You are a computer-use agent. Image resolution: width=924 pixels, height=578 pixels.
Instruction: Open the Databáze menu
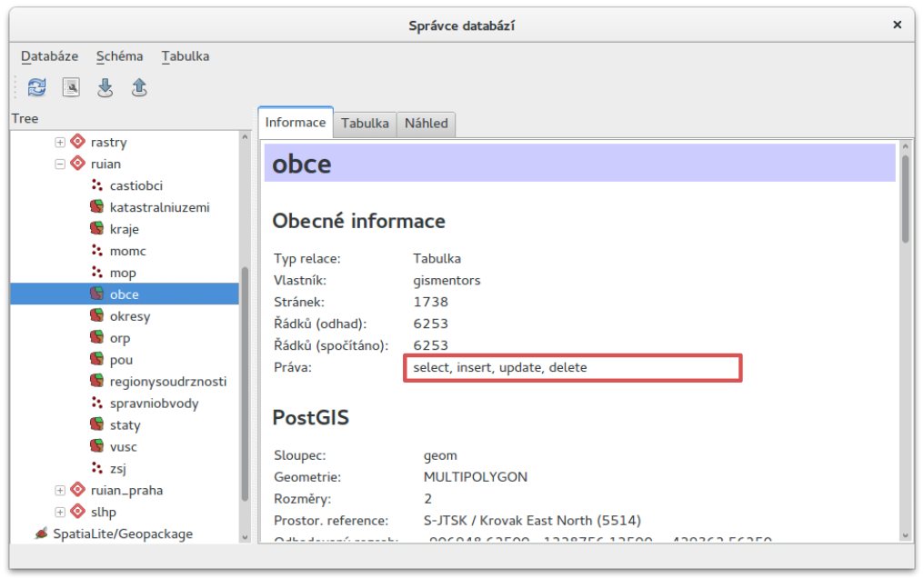click(x=49, y=56)
